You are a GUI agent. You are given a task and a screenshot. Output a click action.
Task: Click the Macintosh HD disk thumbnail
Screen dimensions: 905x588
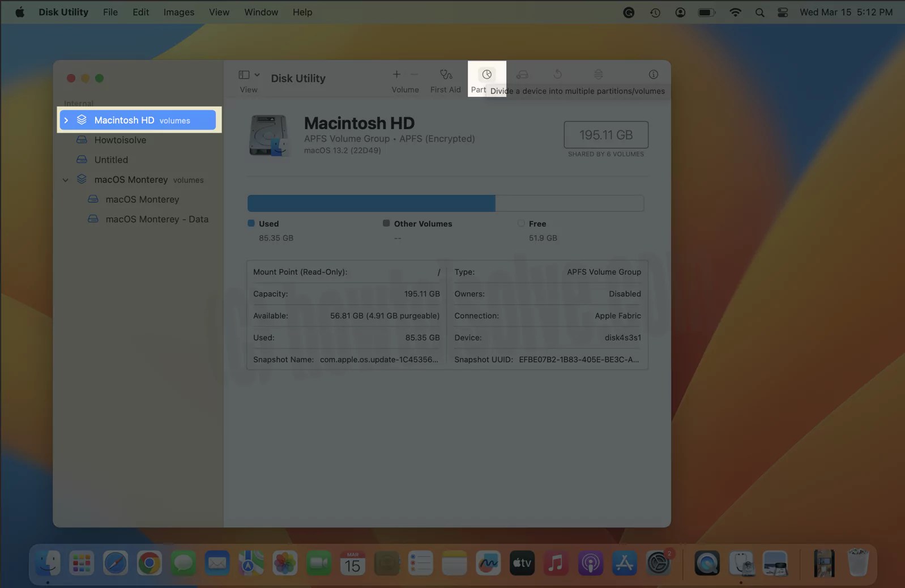269,135
